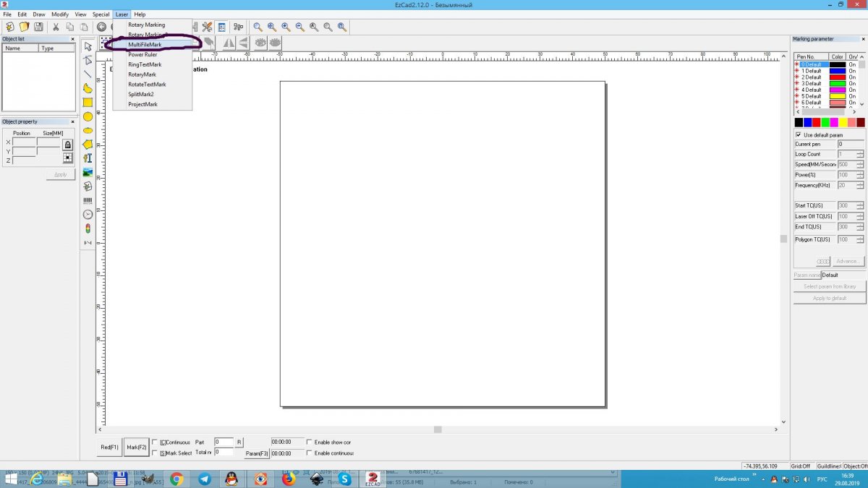Choose the polygon drawing tool

[x=88, y=145]
